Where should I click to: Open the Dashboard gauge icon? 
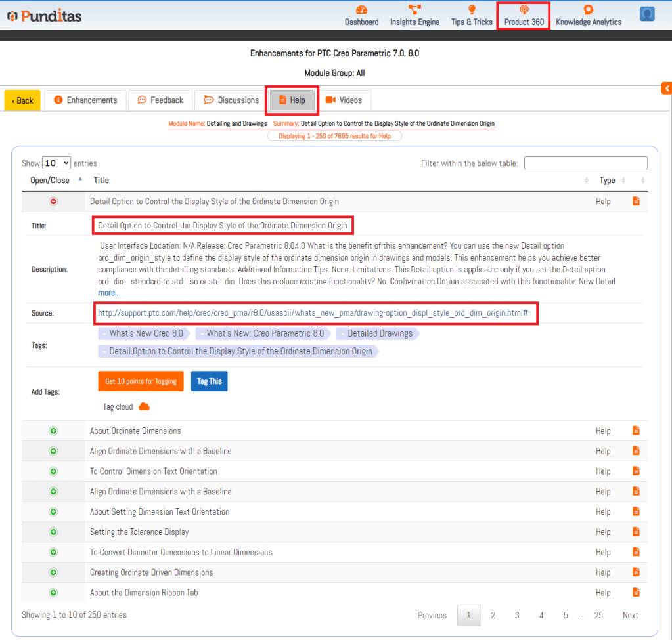[x=361, y=10]
